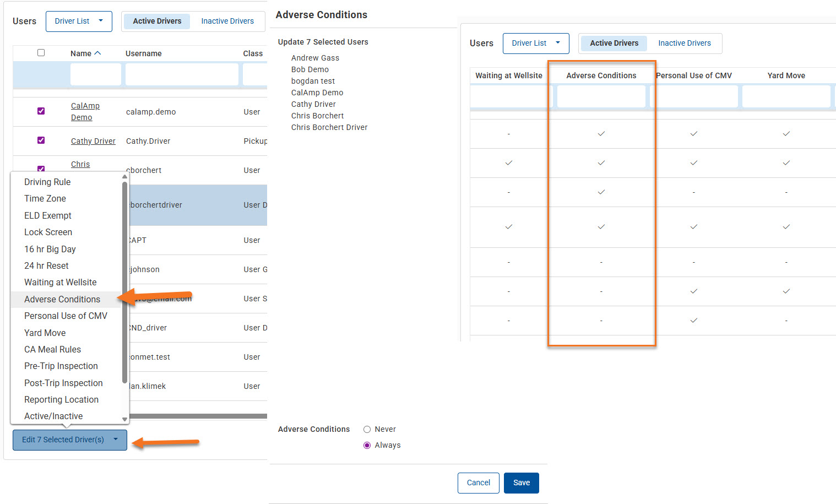Open the Driver List dropdown in the right panel

tap(536, 43)
